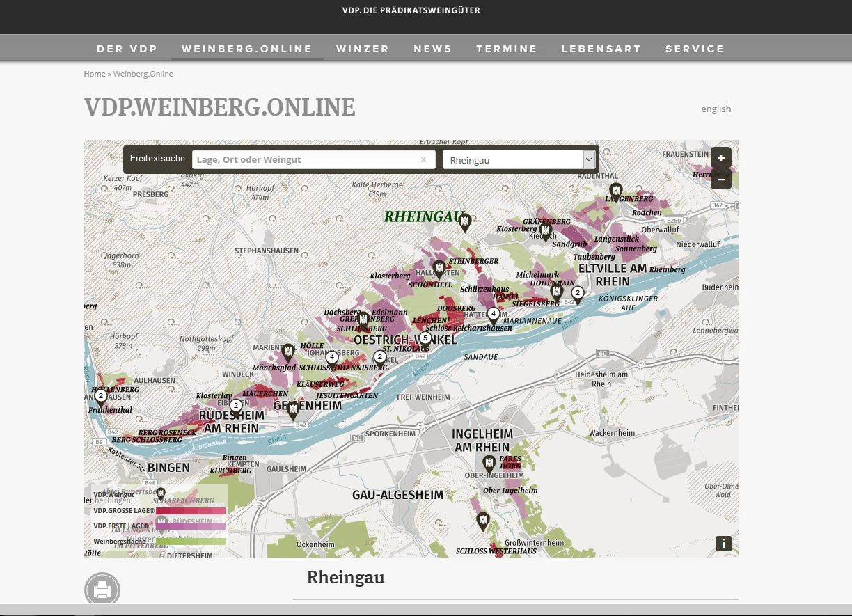Open the DER VDP menu
The height and width of the screenshot is (616, 852).
pyautogui.click(x=127, y=49)
